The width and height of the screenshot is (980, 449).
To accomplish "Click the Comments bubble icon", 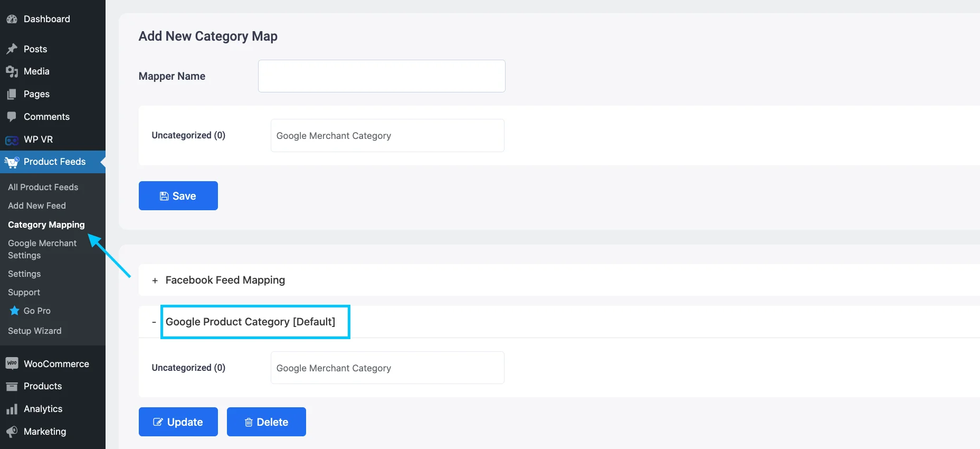I will coord(12,117).
